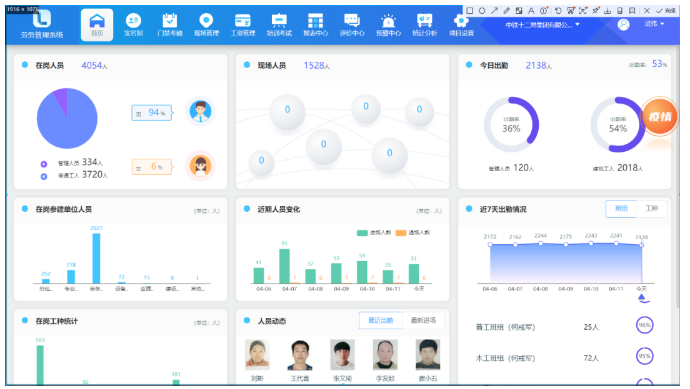Image resolution: width=690 pixels, height=389 pixels.
Task: Click the female worker avatar icon
Action: coord(200,166)
